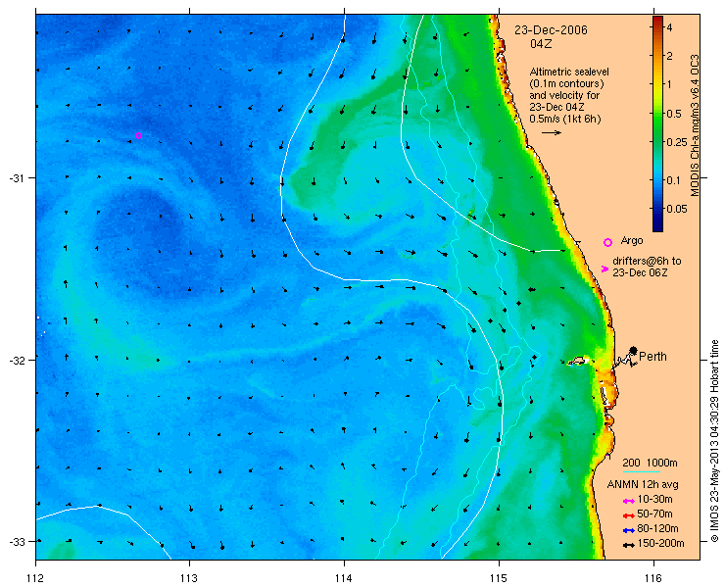Click the date label 23-Dec-2006
The image size is (725, 588).
pos(552,30)
